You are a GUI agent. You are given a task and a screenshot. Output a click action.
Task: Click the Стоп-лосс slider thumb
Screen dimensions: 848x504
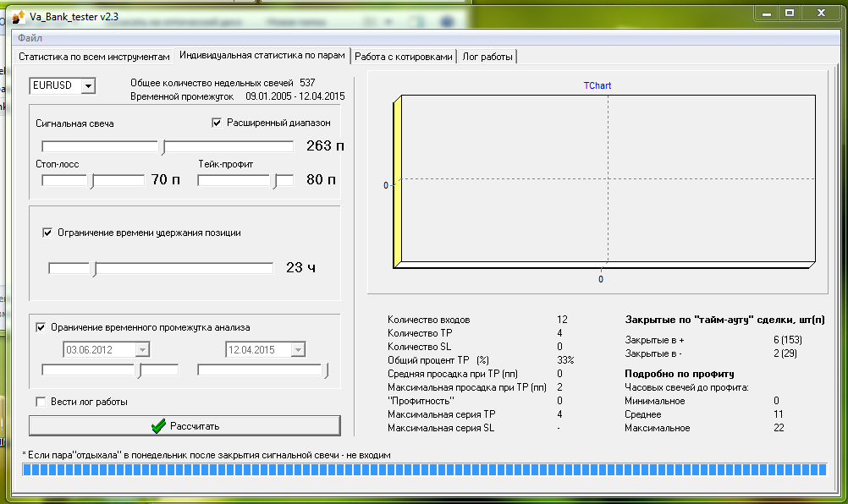[x=91, y=181]
